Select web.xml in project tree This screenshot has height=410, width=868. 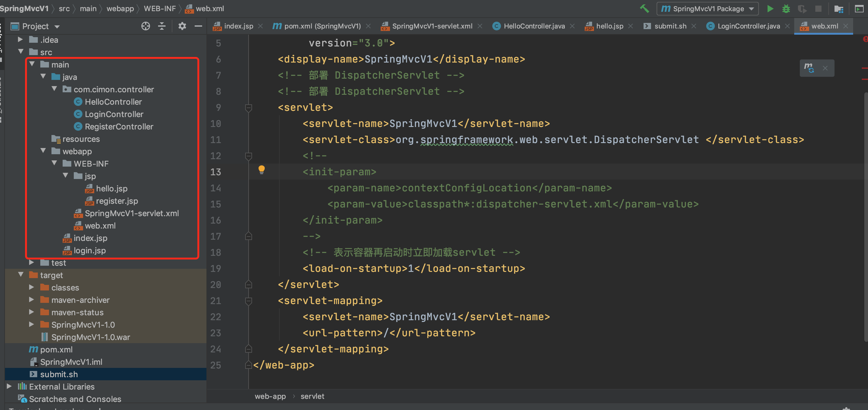100,226
